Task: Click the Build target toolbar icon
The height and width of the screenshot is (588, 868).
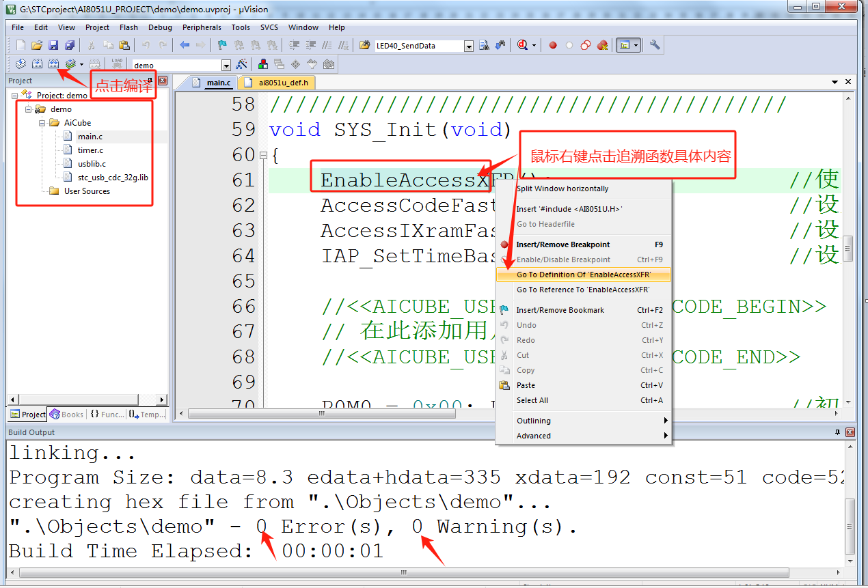Action: pos(37,64)
